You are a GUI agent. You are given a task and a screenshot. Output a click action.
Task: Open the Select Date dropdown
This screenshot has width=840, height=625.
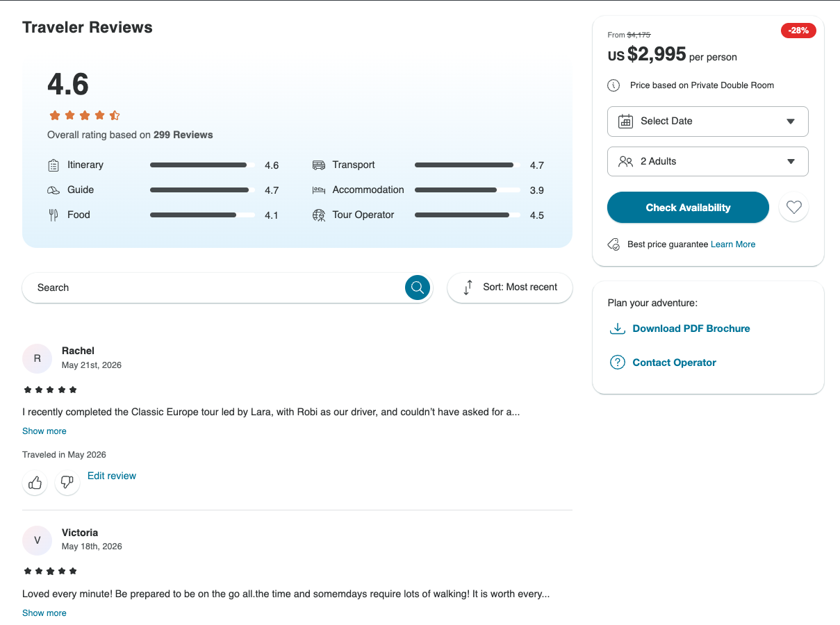(708, 122)
